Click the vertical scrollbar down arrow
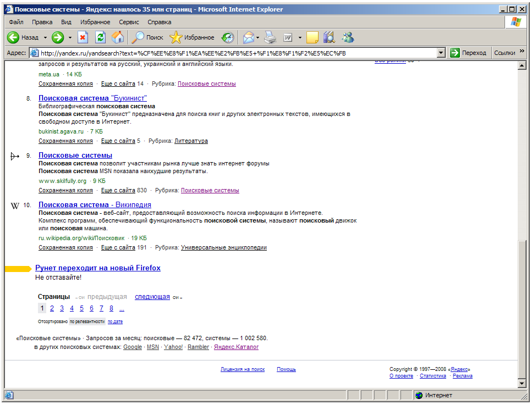Screen dimensions: 532x405 tap(522, 384)
